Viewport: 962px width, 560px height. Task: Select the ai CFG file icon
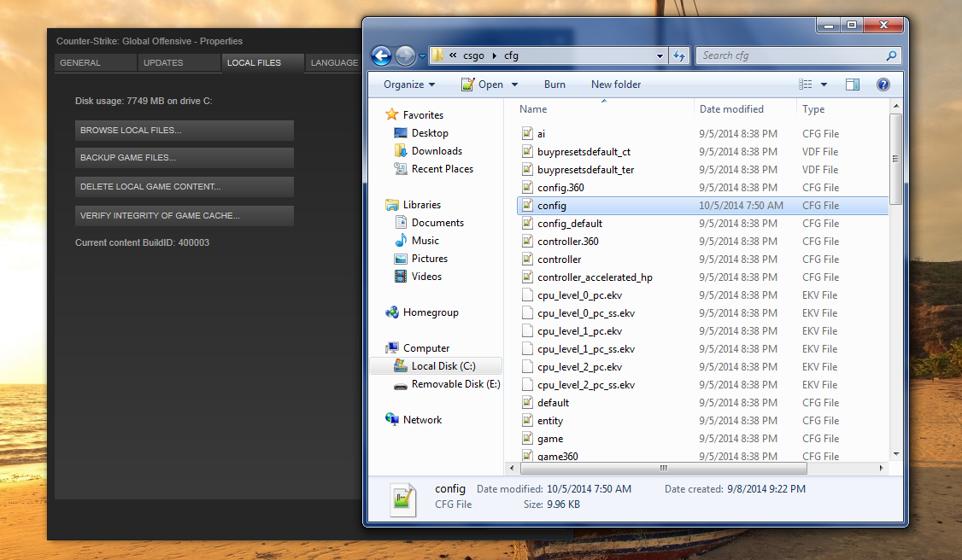point(527,133)
